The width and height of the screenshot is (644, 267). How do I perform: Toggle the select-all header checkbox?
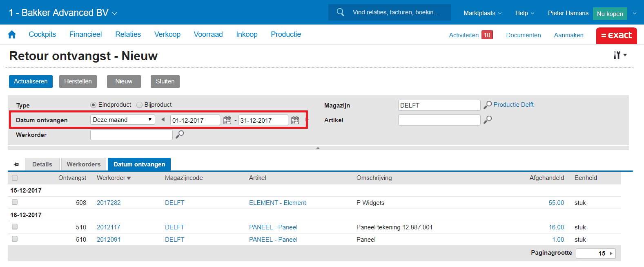[x=15, y=178]
